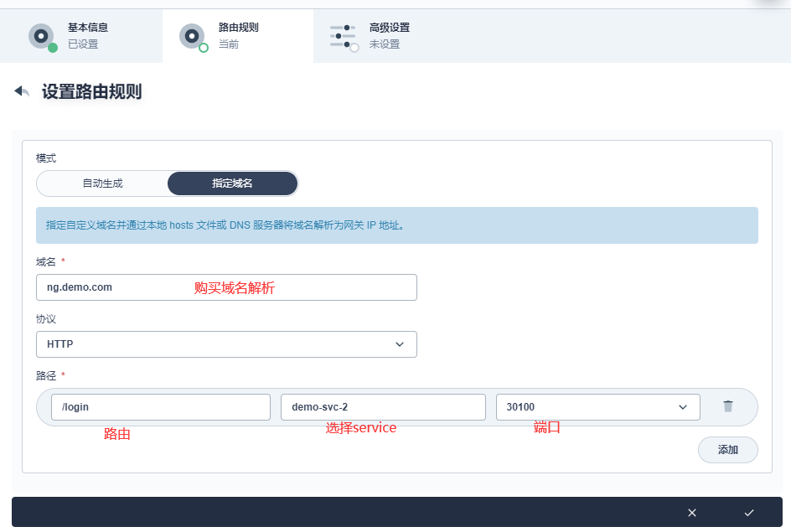Click the back arrow beside 设置路由规则

point(22,91)
